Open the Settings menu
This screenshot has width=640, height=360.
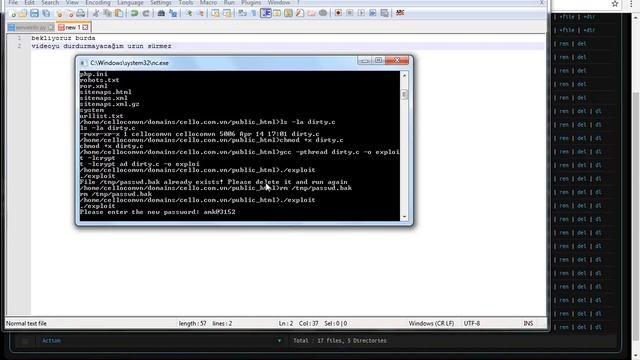pos(161,3)
